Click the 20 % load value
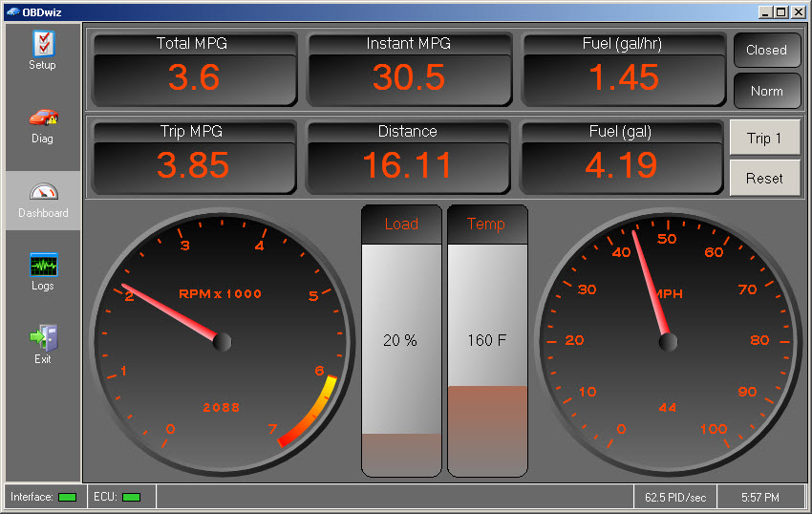The image size is (812, 514). (399, 340)
